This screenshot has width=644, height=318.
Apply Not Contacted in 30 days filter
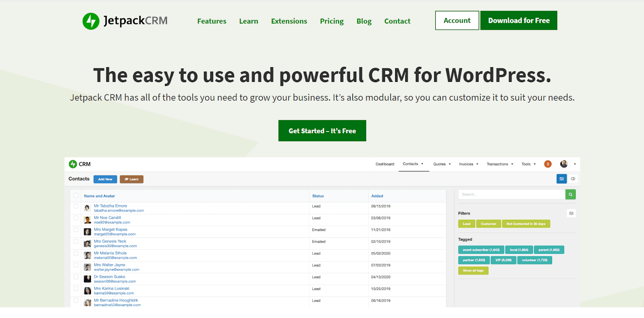[526, 224]
